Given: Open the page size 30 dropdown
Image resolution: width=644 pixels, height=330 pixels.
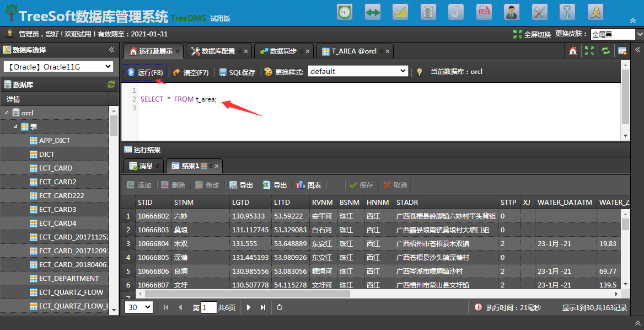Looking at the screenshot, I should click(139, 307).
